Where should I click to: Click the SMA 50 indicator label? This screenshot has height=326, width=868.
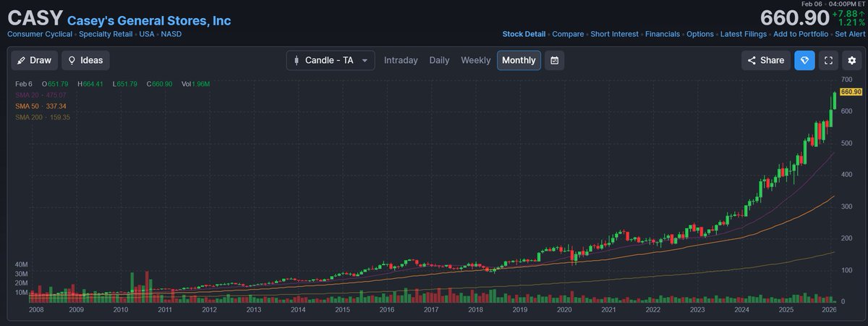(41, 106)
